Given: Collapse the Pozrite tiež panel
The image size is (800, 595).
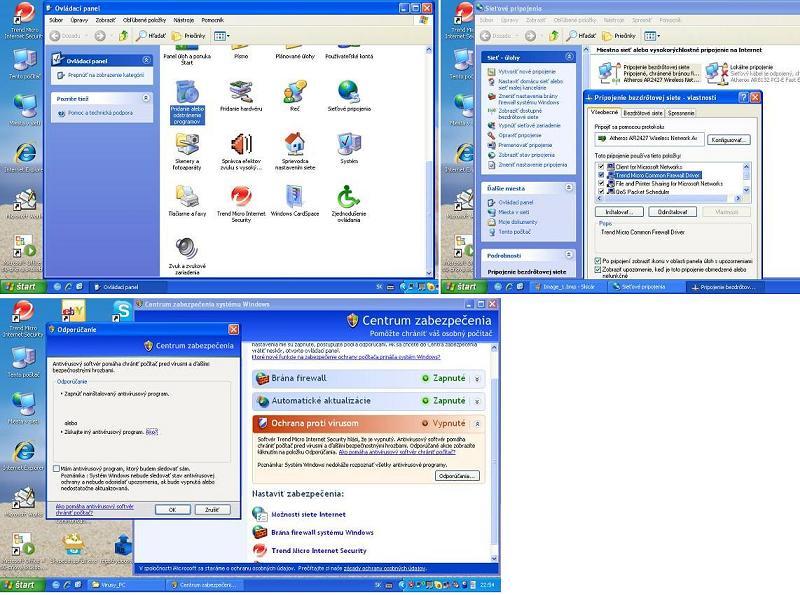Looking at the screenshot, I should 146,98.
